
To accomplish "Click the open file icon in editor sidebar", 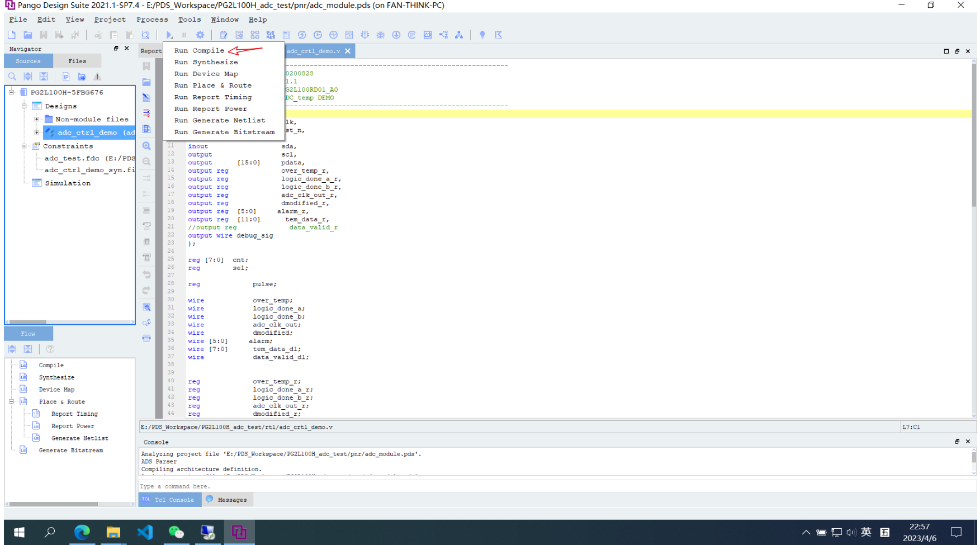I will tap(146, 82).
